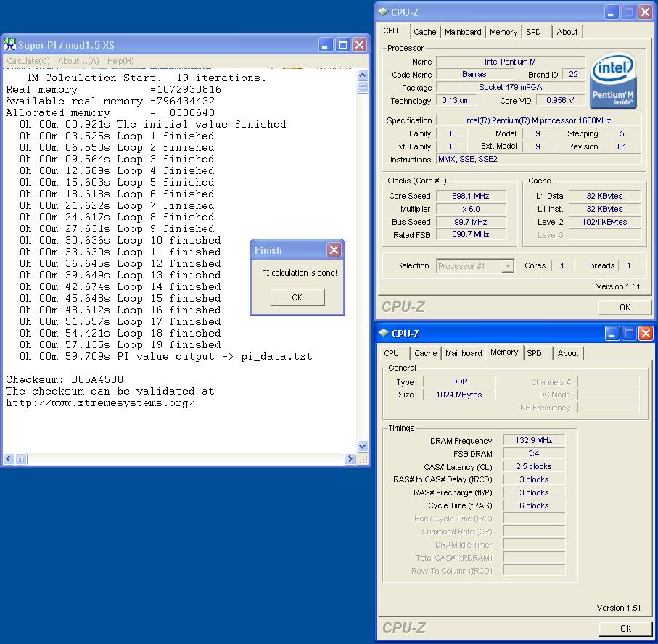
Task: Click OK in the Finish dialog
Action: (x=297, y=297)
